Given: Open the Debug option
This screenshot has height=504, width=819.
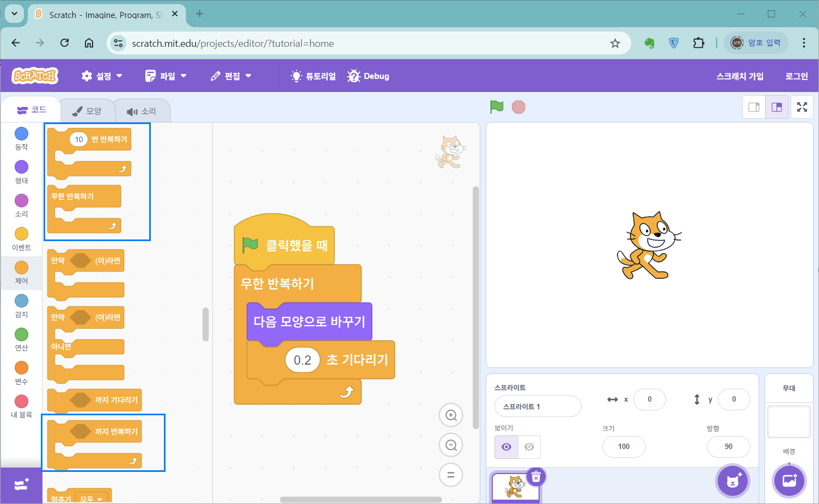Looking at the screenshot, I should (369, 76).
